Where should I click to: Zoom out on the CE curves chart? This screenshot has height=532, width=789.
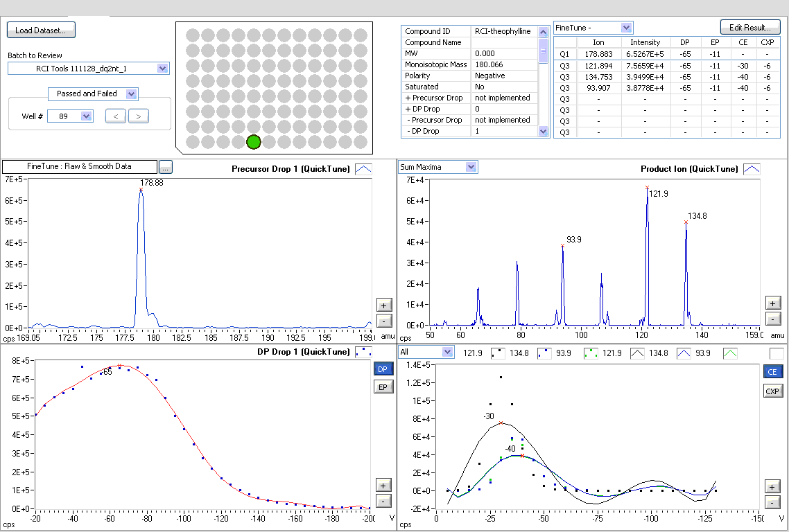(x=772, y=502)
